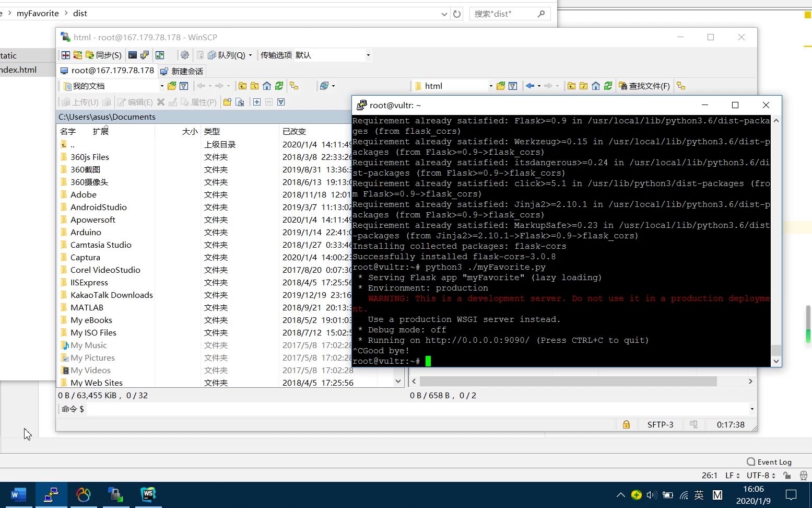Click the remote panel blue back arrow
The width and height of the screenshot is (812, 508).
[530, 86]
